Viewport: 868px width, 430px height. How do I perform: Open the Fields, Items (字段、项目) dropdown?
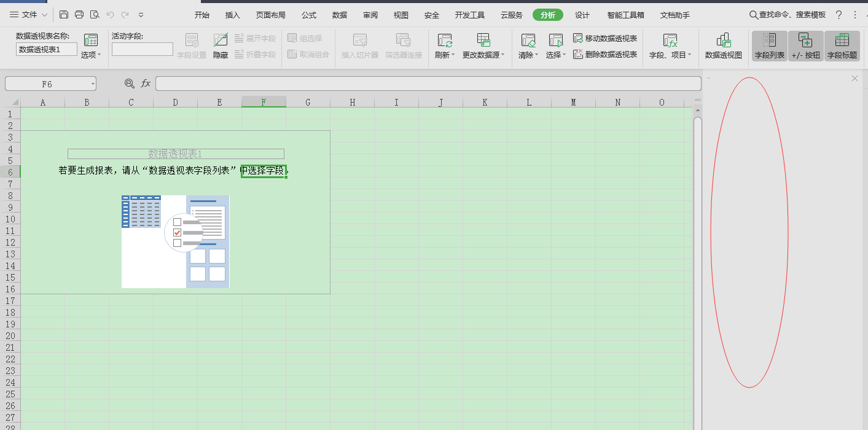pos(670,55)
